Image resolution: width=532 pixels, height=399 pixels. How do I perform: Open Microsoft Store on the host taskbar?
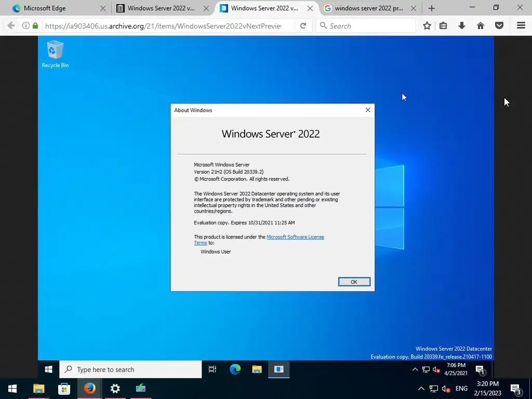pos(64,389)
